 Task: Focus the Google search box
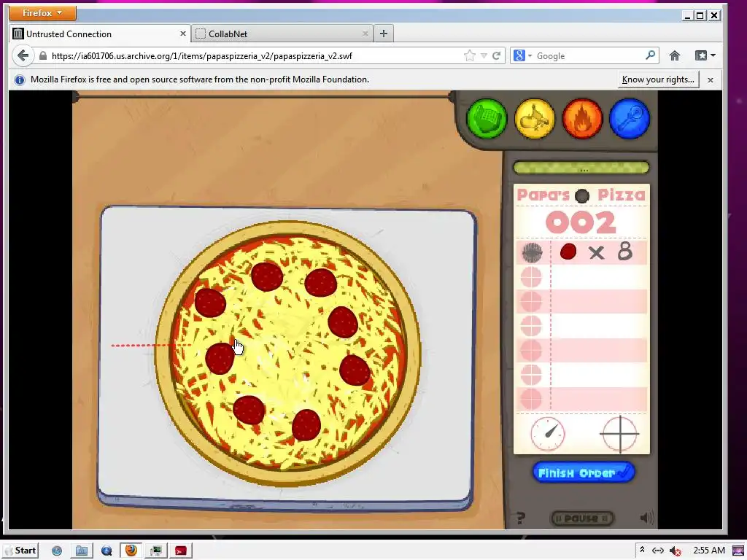pos(589,55)
